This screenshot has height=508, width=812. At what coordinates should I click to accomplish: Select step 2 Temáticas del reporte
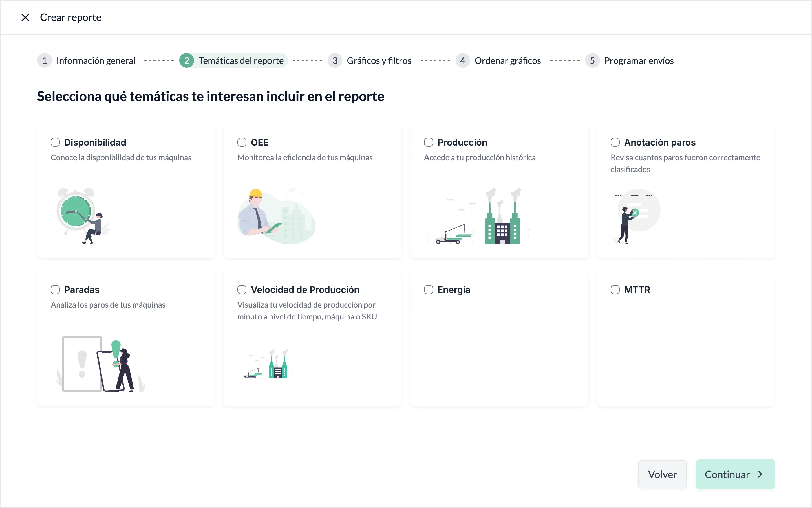(233, 60)
